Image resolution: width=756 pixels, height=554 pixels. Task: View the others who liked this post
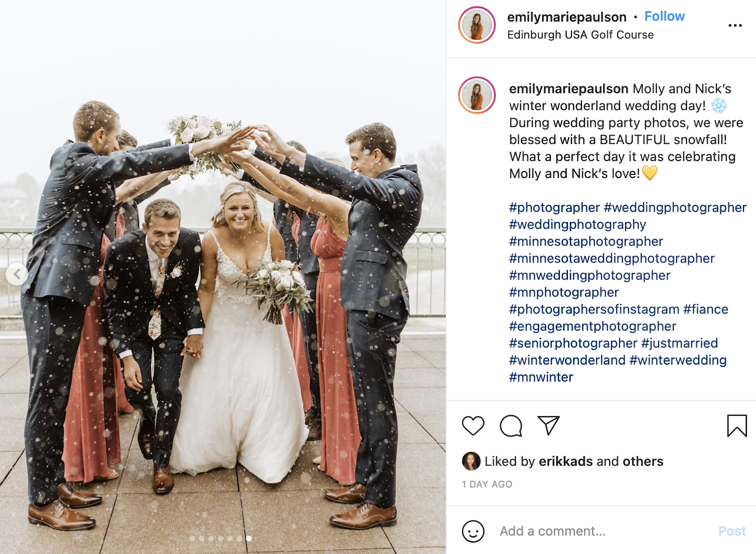coord(643,461)
